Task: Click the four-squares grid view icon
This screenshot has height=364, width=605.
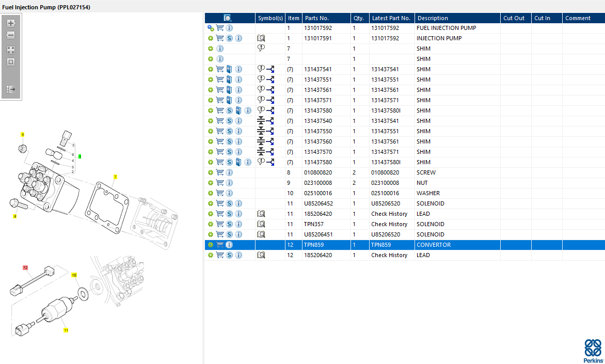Action: (10, 50)
